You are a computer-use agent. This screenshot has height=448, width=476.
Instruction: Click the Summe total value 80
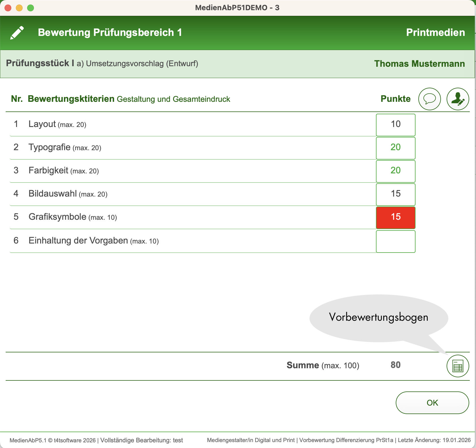click(x=395, y=365)
